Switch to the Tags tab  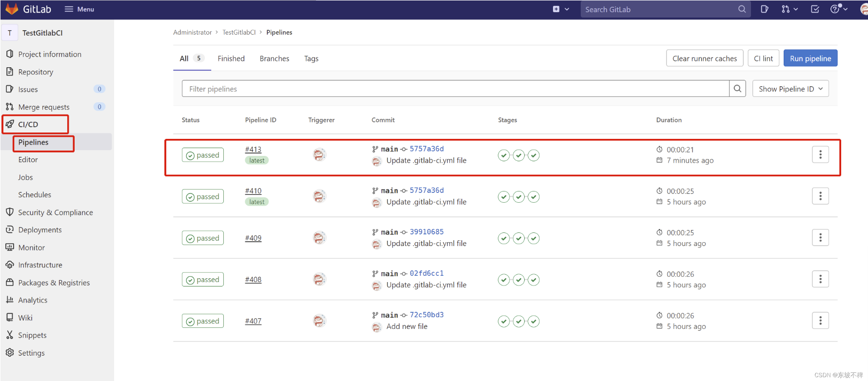[x=311, y=58]
